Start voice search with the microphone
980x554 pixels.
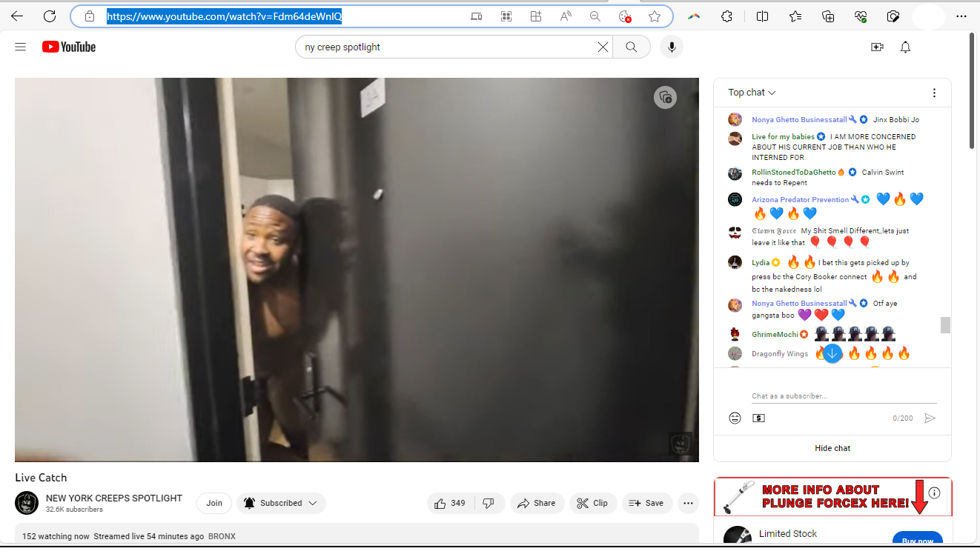[x=672, y=47]
